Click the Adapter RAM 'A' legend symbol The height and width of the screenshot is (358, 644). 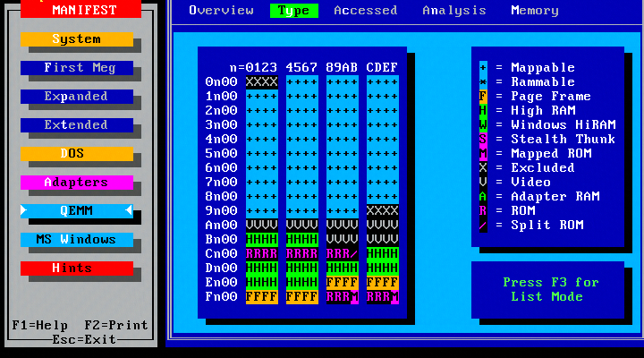483,197
